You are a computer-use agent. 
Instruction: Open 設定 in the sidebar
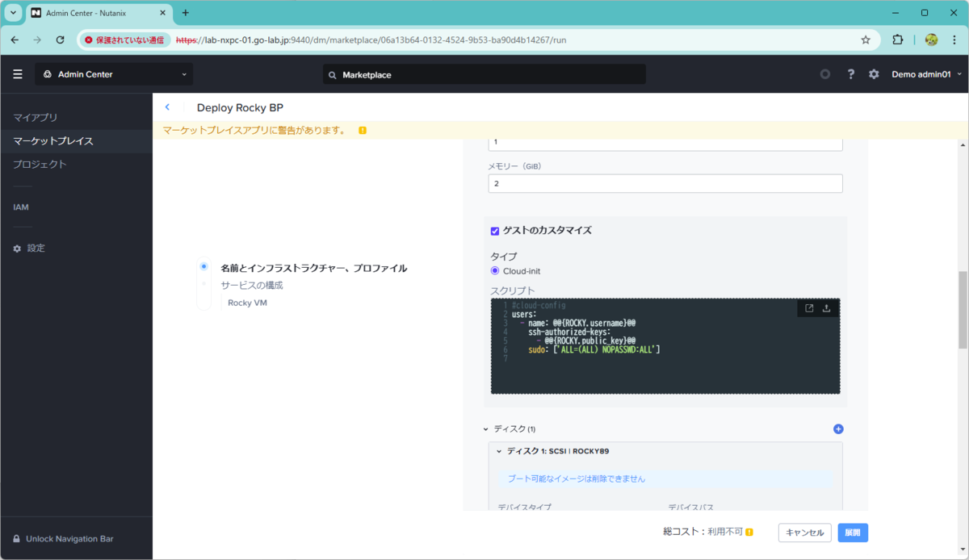36,249
